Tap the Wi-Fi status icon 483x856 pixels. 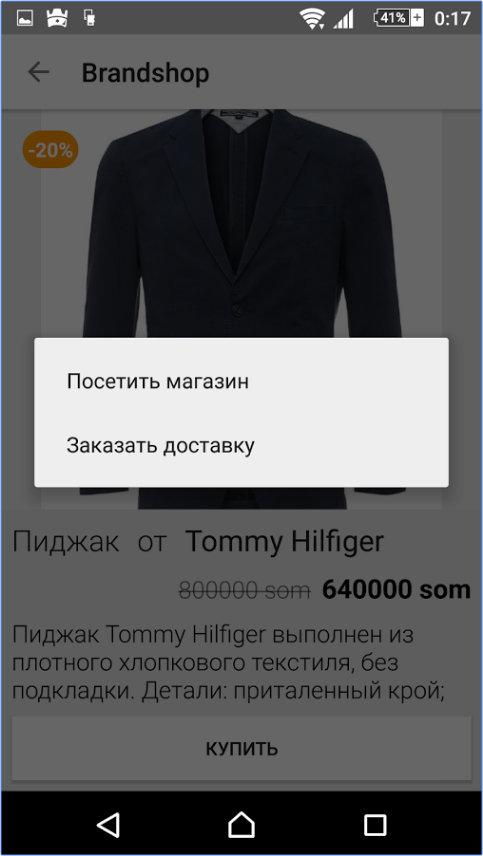pos(312,19)
